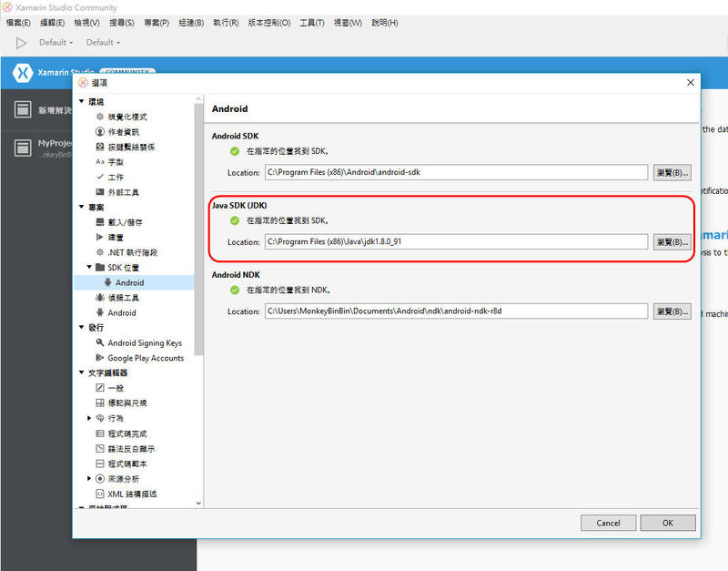
Task: Click the 外部工具 external tools icon
Action: click(x=99, y=192)
